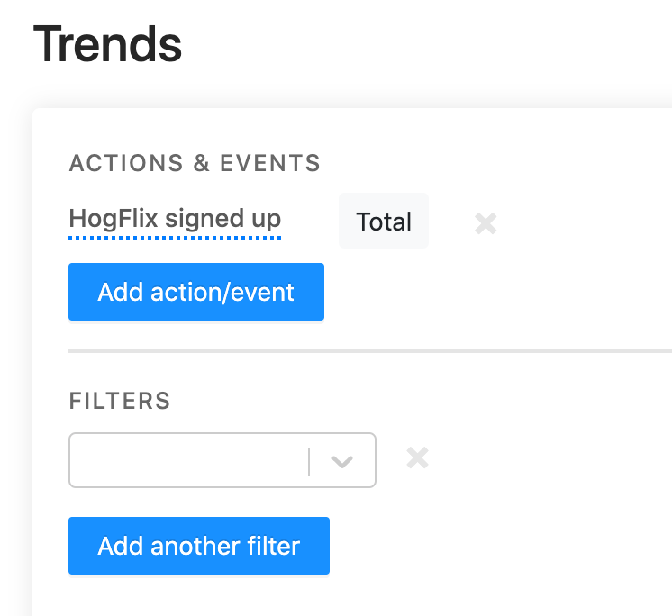This screenshot has width=672, height=616.
Task: Add a new action or event series
Action: click(x=196, y=292)
